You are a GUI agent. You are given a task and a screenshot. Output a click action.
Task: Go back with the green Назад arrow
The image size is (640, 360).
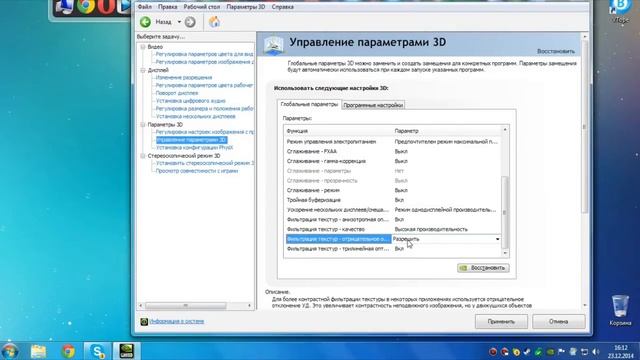click(x=145, y=22)
